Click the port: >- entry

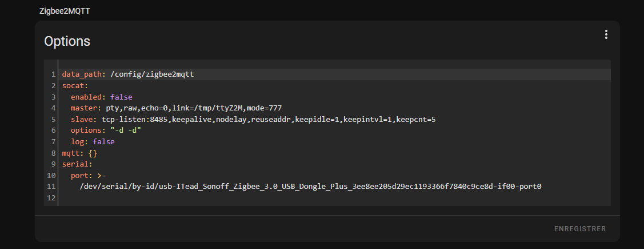coord(89,175)
